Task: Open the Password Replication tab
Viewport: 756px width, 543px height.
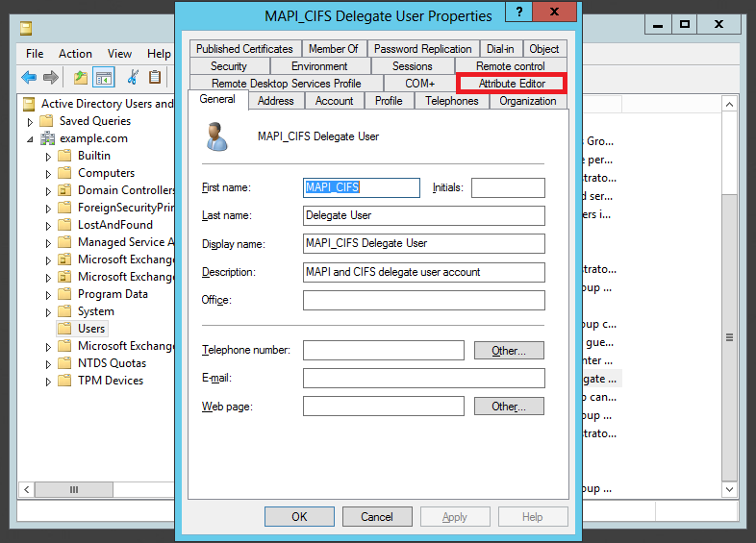Action: (423, 49)
